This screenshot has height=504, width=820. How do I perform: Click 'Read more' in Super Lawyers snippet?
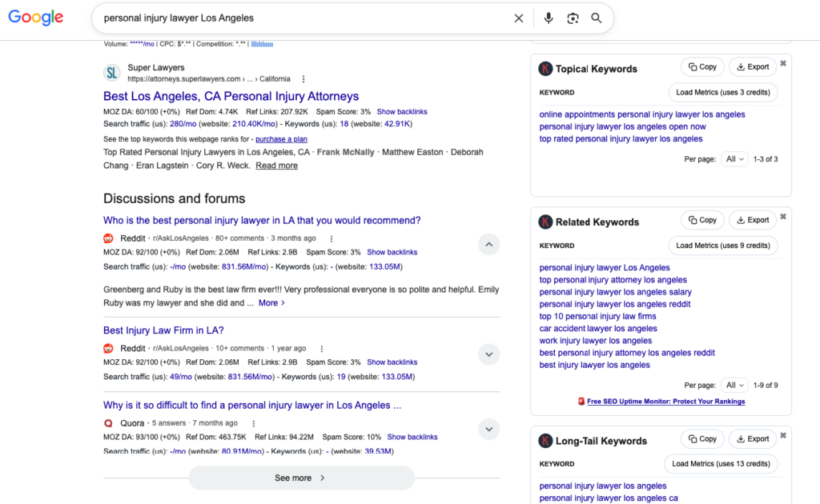click(x=276, y=166)
